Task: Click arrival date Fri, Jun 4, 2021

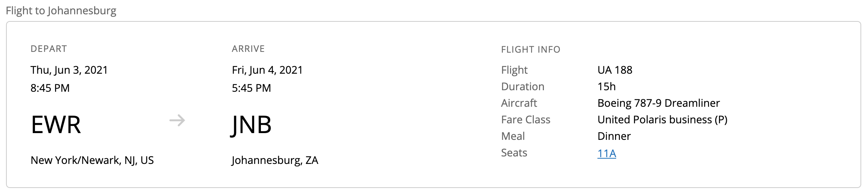Action: point(267,70)
